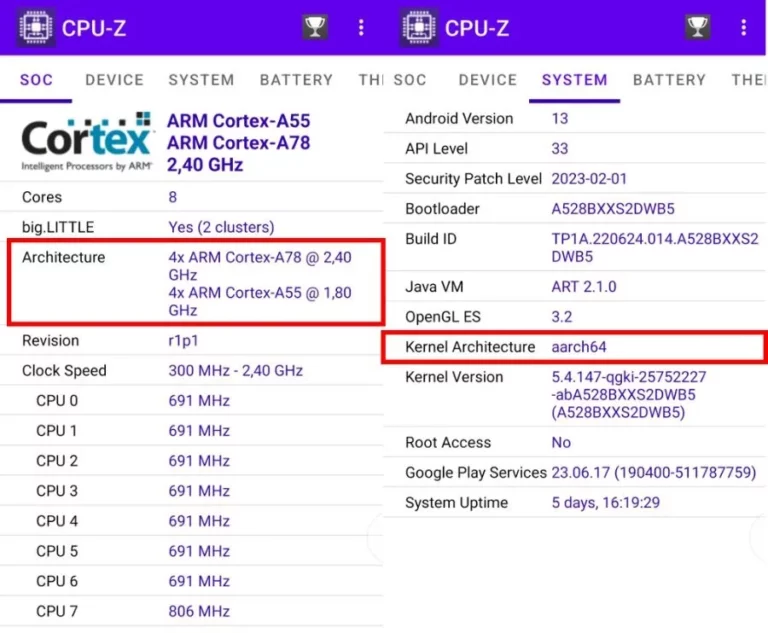Tap the 'Kernel Architecture' label
The height and width of the screenshot is (633, 768).
tap(470, 347)
